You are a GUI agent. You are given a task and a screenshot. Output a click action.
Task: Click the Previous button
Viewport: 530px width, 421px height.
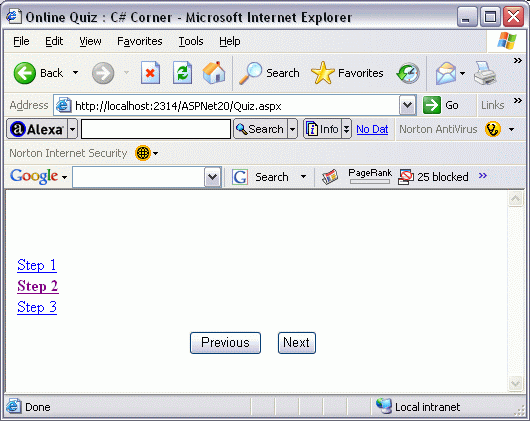coord(225,343)
